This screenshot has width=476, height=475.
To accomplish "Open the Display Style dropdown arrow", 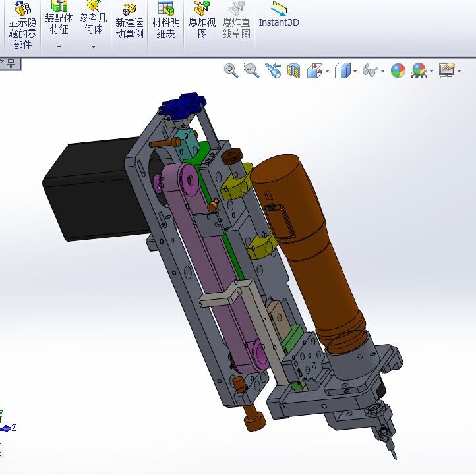I will click(x=355, y=71).
